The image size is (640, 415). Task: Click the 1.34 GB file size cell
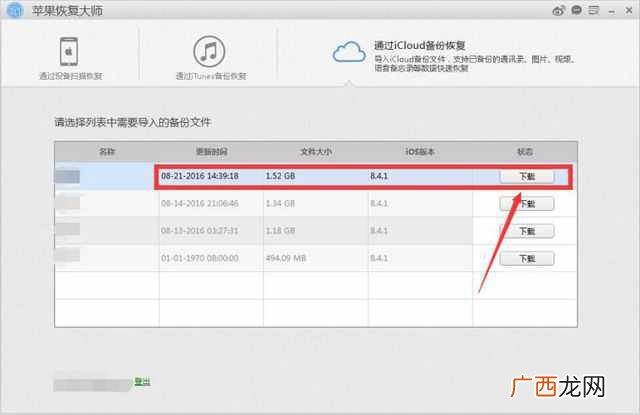(x=280, y=203)
